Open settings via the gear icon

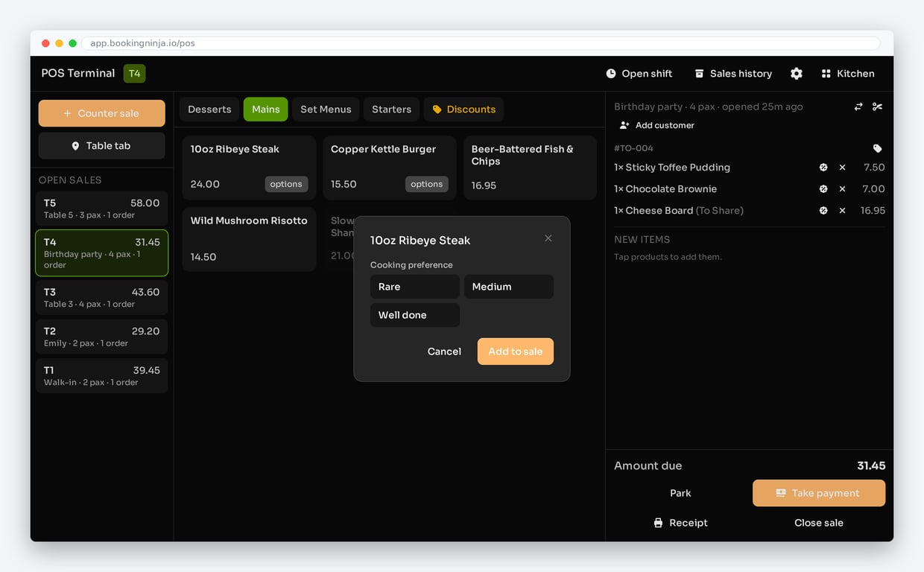tap(797, 74)
